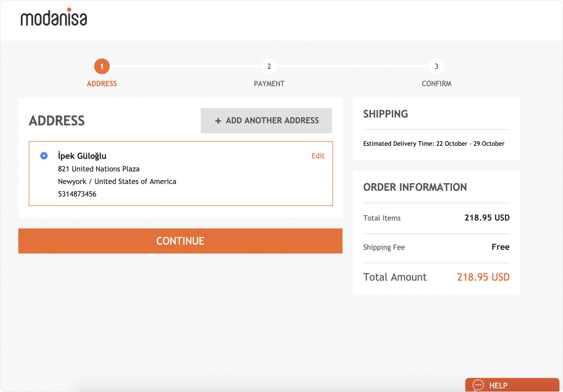Image resolution: width=563 pixels, height=392 pixels.
Task: Click Edit link on saved address
Action: [318, 156]
